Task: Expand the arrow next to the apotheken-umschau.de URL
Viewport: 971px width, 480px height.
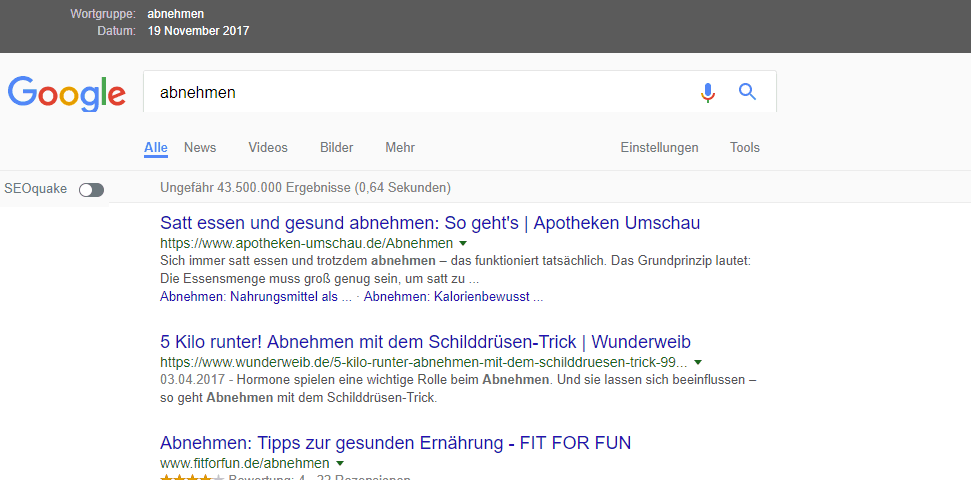Action: click(x=463, y=243)
